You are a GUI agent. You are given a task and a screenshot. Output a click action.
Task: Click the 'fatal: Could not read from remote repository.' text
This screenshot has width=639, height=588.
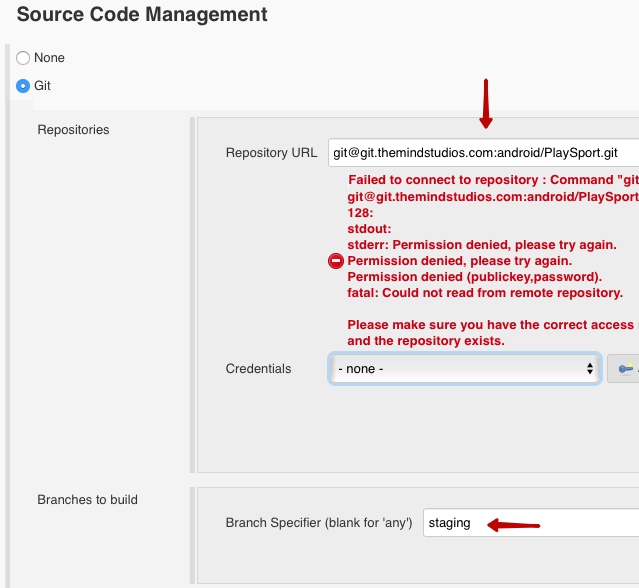coord(485,293)
